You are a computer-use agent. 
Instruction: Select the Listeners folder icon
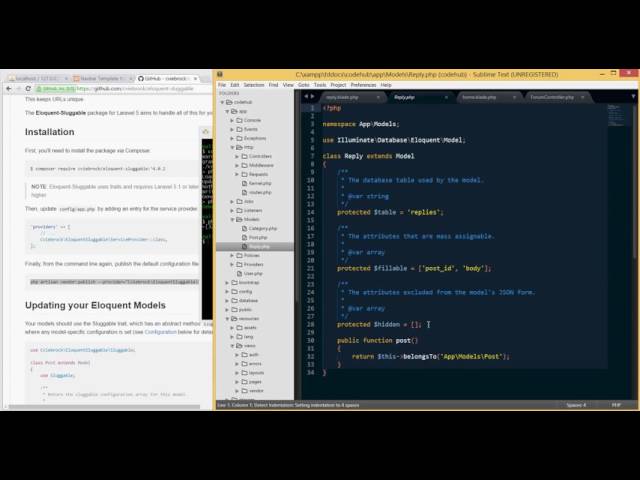240,210
